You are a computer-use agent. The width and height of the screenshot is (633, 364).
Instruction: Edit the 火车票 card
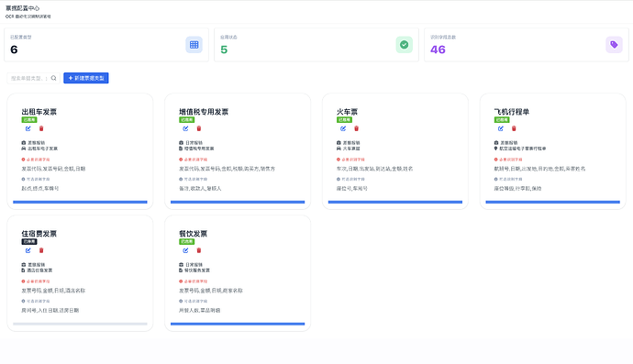click(x=343, y=128)
